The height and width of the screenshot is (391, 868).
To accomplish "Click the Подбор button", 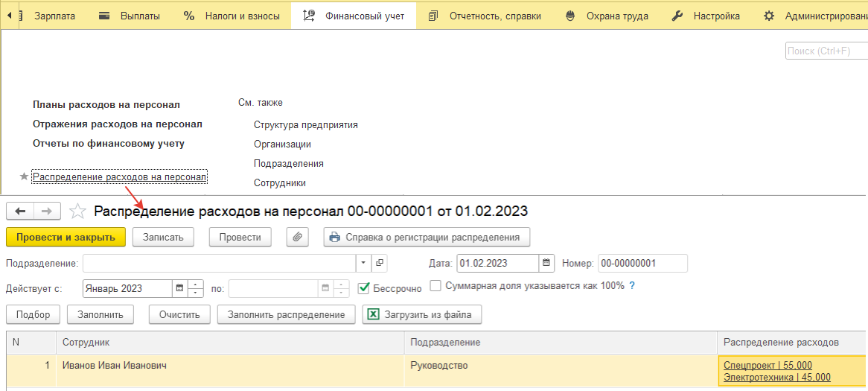I will click(33, 314).
